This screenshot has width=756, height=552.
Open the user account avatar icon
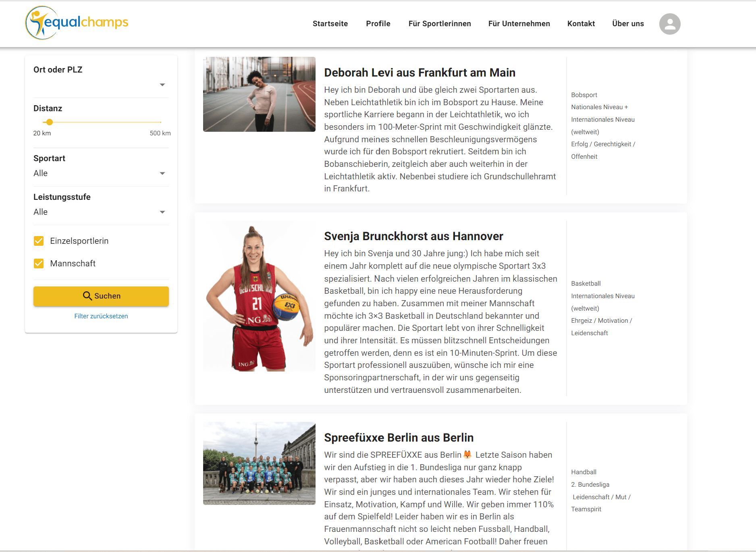coord(670,24)
